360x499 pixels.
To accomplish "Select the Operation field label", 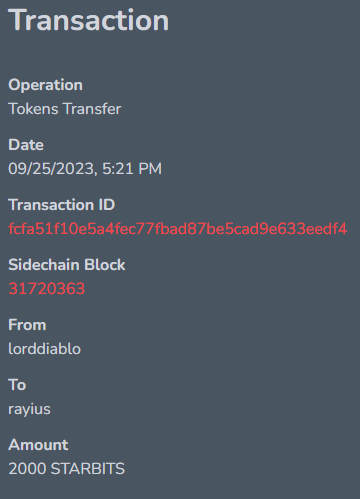I will [x=45, y=85].
